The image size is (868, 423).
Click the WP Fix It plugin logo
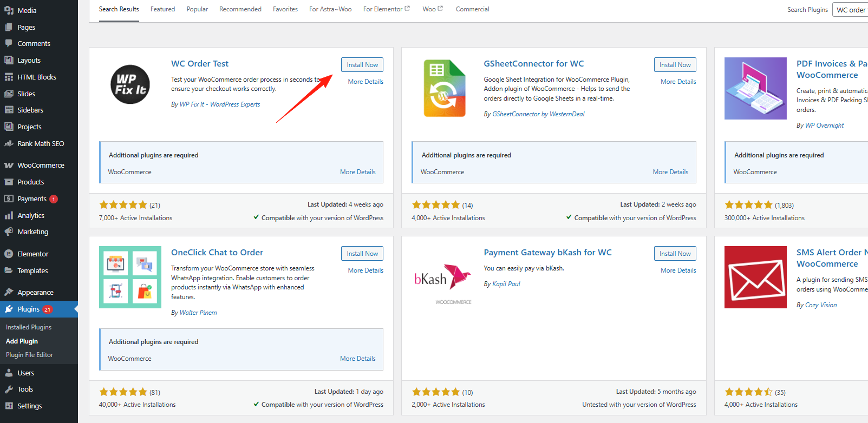click(130, 84)
